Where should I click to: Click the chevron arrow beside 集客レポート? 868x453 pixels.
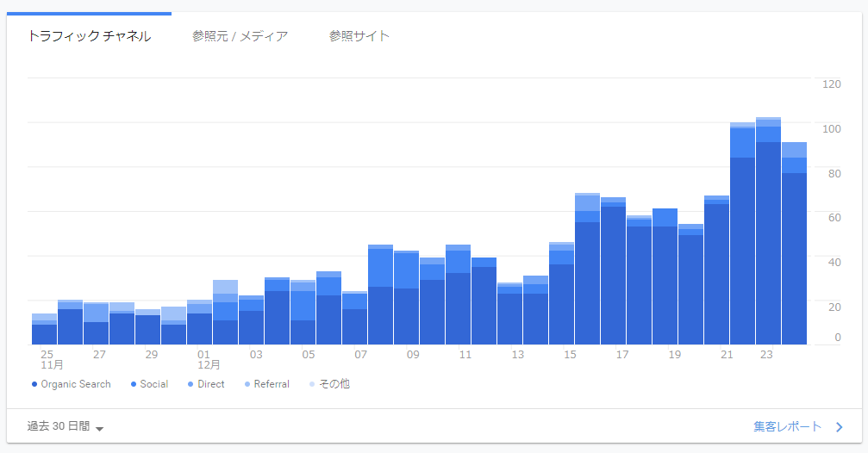(x=840, y=427)
